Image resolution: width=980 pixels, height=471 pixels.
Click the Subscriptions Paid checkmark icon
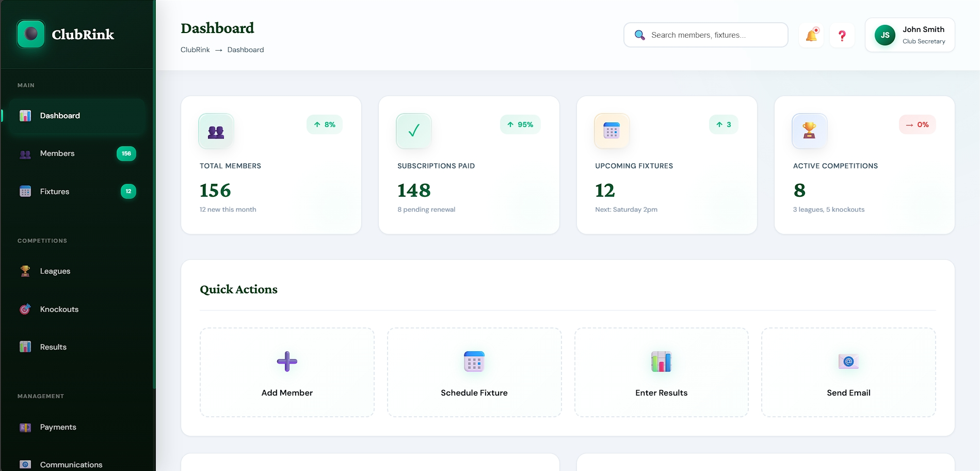413,131
